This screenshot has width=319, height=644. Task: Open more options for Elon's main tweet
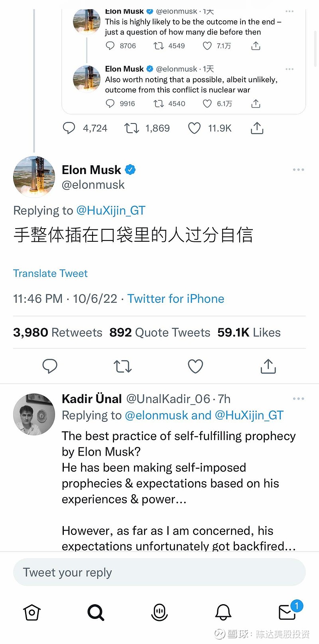[x=298, y=170]
